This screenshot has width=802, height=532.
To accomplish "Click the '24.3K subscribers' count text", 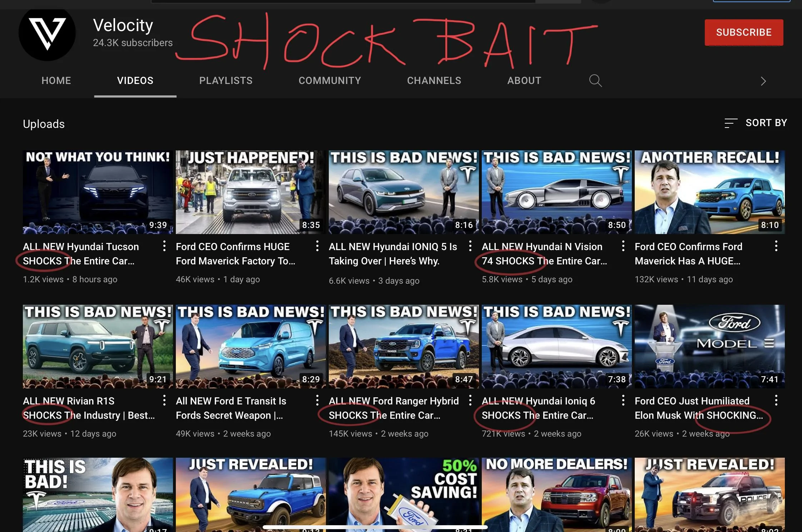I will [x=133, y=43].
